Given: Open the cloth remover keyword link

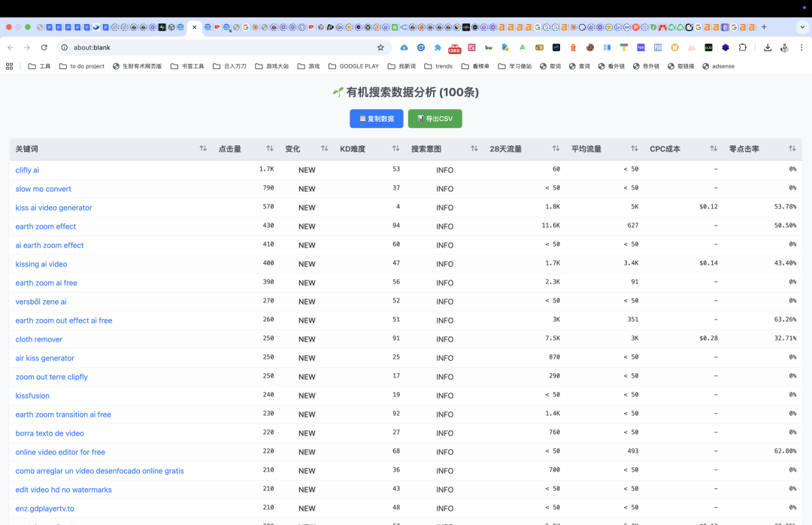Looking at the screenshot, I should tap(39, 339).
